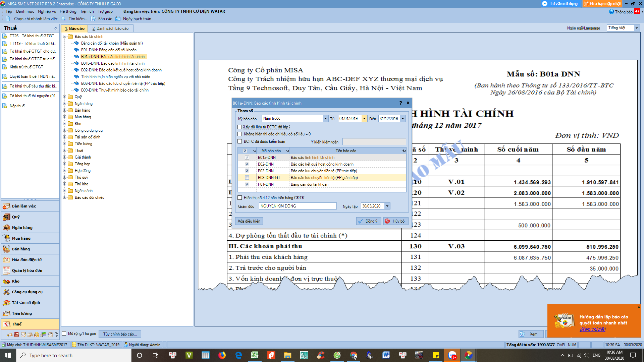644x362 pixels.
Task: Open Sticky Notes from the taskbar
Action: tap(436, 355)
